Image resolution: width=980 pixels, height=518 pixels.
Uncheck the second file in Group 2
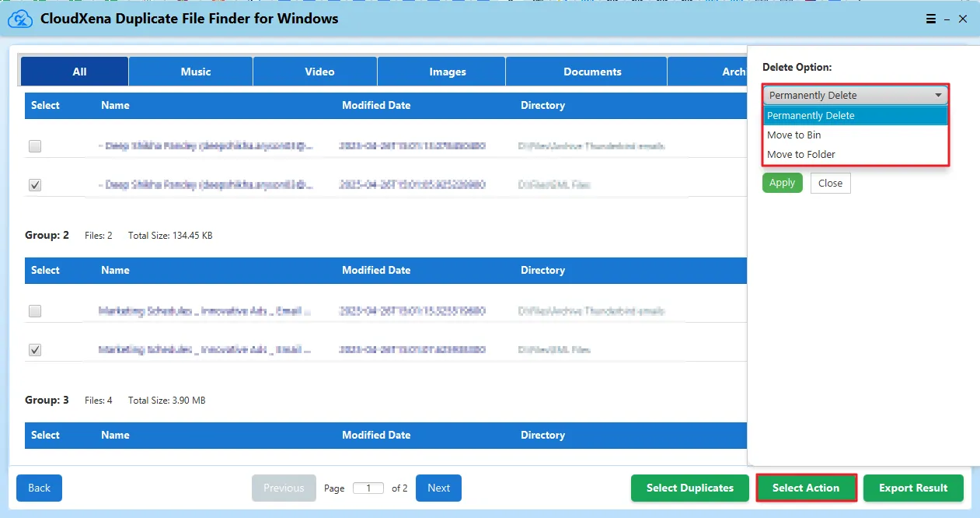(35, 350)
